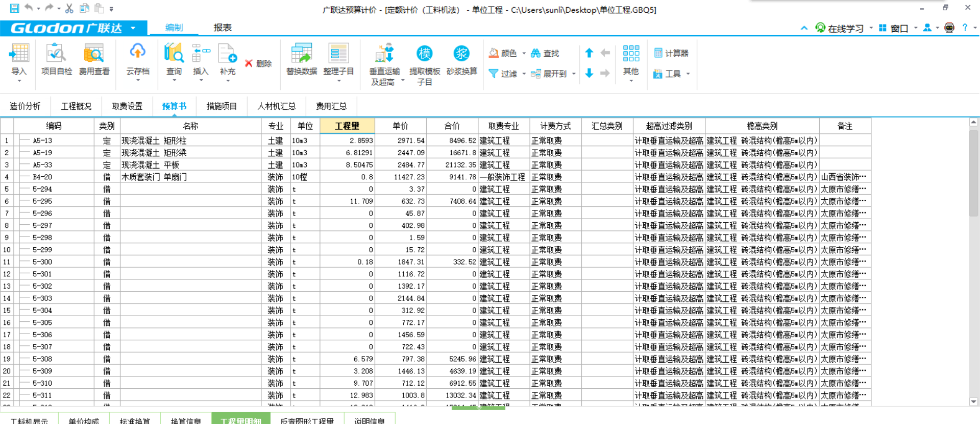This screenshot has height=424, width=980.
Task: Open 垂直运输及超高 tool
Action: pyautogui.click(x=385, y=65)
